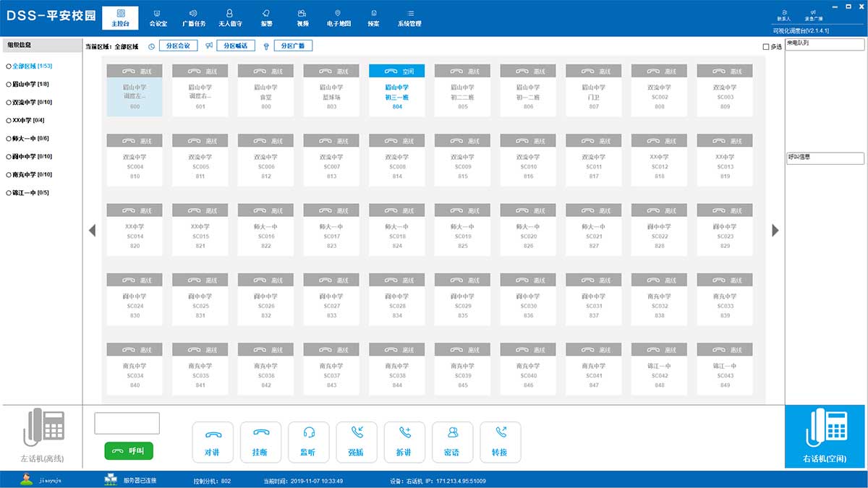This screenshot has height=488, width=868.
Task: Enable the 多选 multi-select checkbox
Action: [766, 47]
